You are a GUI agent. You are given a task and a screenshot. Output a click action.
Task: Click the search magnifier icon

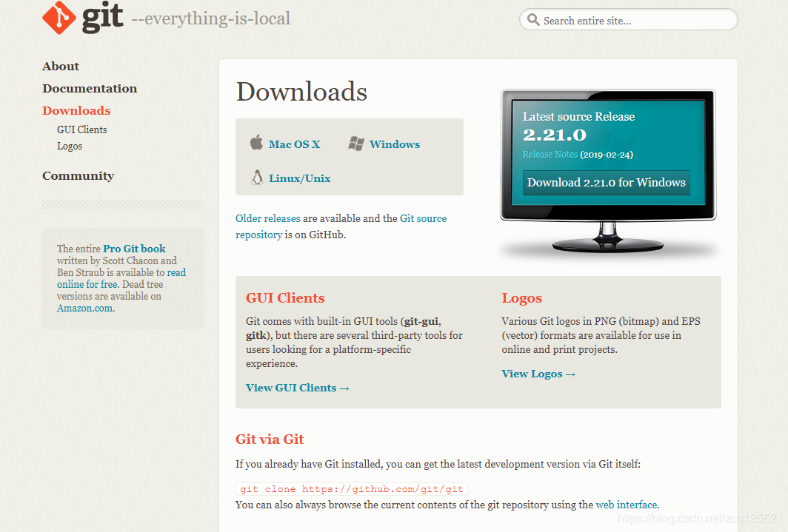pos(533,19)
